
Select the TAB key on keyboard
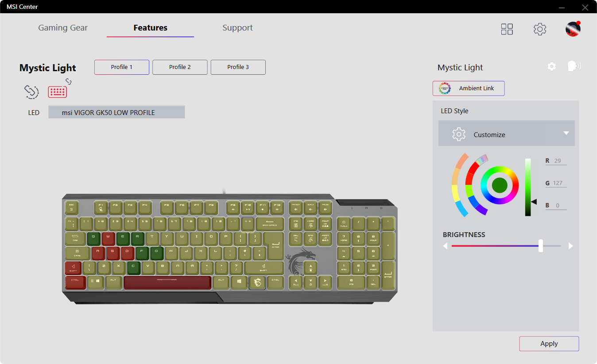click(75, 238)
